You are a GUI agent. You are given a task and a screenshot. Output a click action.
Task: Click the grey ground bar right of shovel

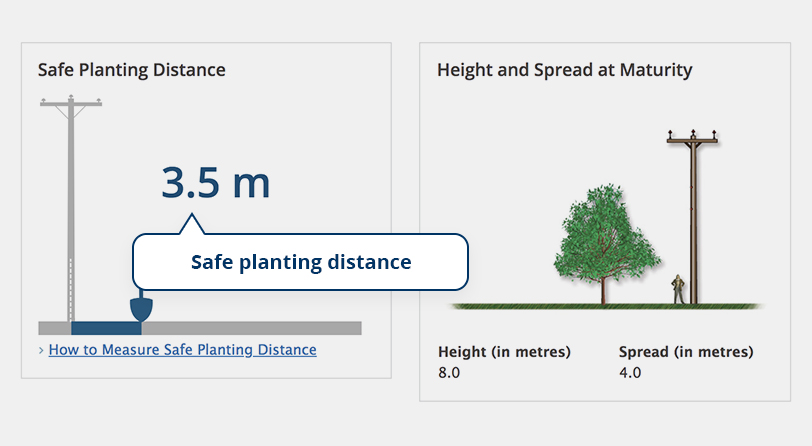(252, 328)
